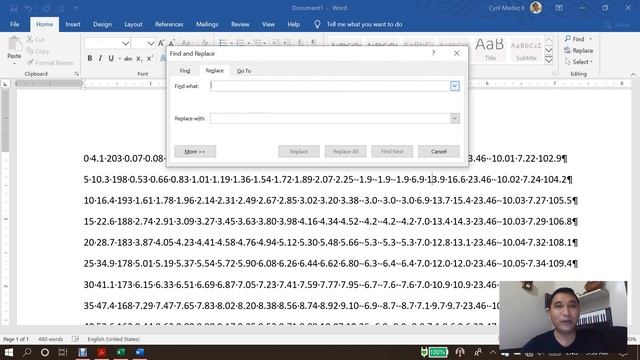Switch to the Review ribbon tab
The width and height of the screenshot is (640, 360).
240,24
